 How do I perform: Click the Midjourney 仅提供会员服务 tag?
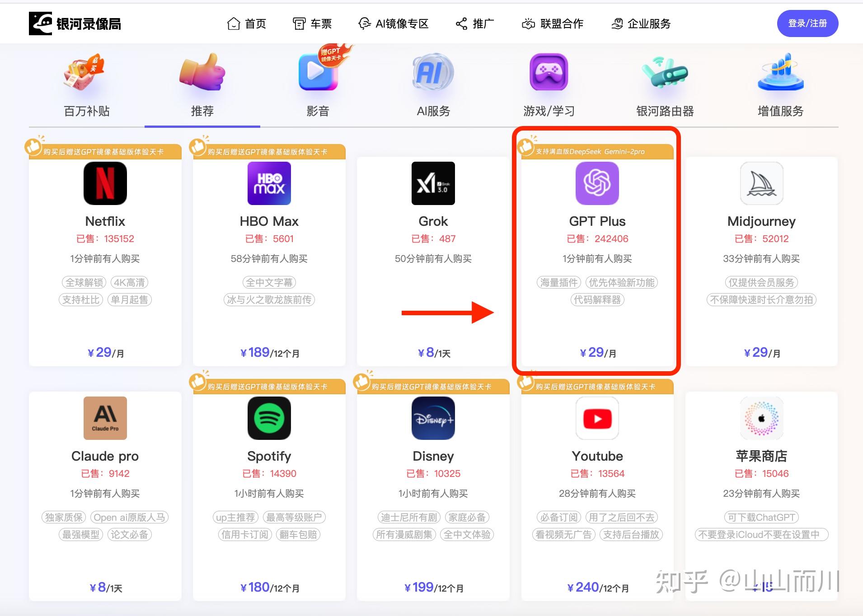[x=761, y=283]
